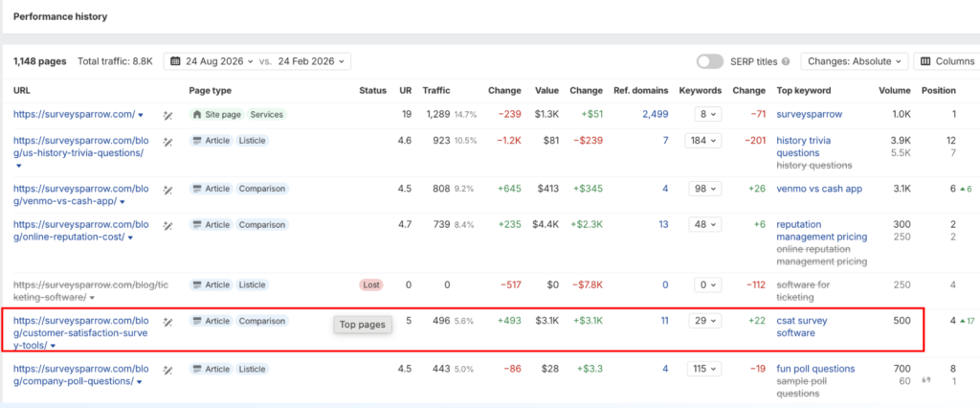
Task: Open the surveysparrow top keyword link
Action: [810, 115]
